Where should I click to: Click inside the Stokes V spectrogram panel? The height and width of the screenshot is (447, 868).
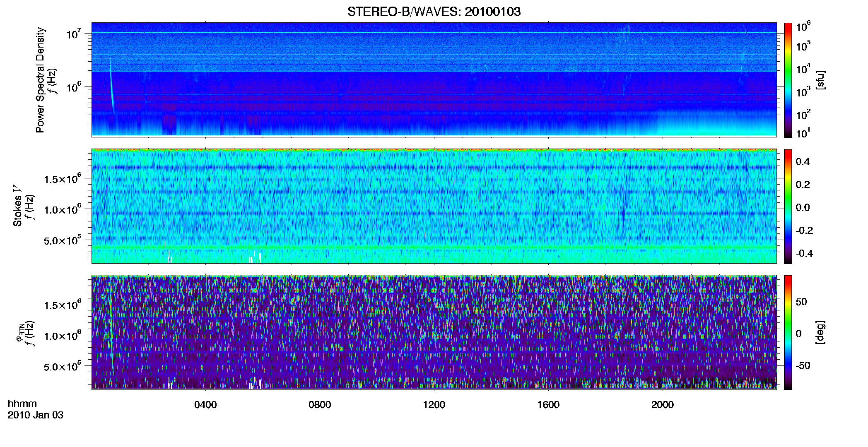tap(434, 206)
